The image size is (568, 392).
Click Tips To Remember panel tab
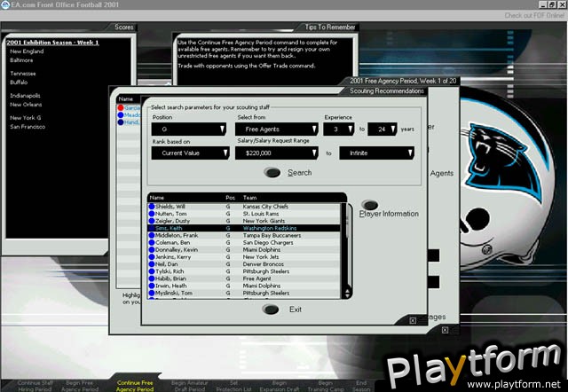point(330,27)
